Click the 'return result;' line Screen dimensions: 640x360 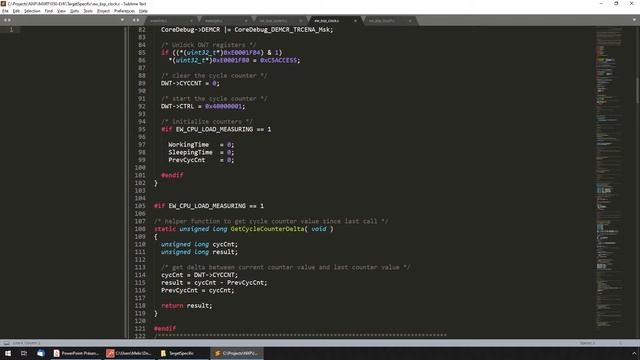point(187,305)
